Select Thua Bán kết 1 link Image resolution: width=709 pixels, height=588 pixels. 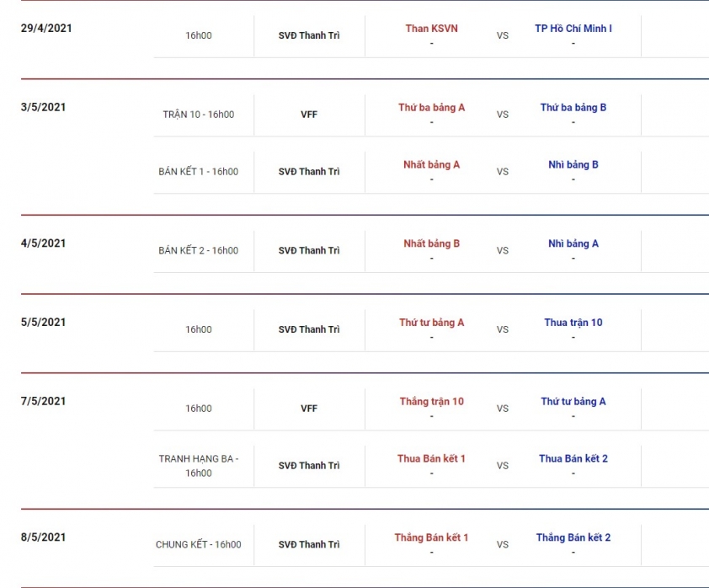pyautogui.click(x=431, y=458)
